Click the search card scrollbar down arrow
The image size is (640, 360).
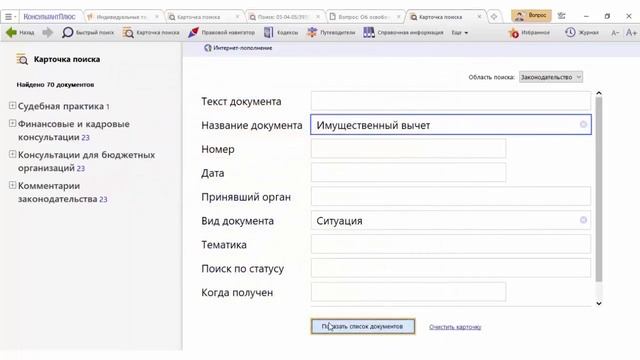(599, 303)
